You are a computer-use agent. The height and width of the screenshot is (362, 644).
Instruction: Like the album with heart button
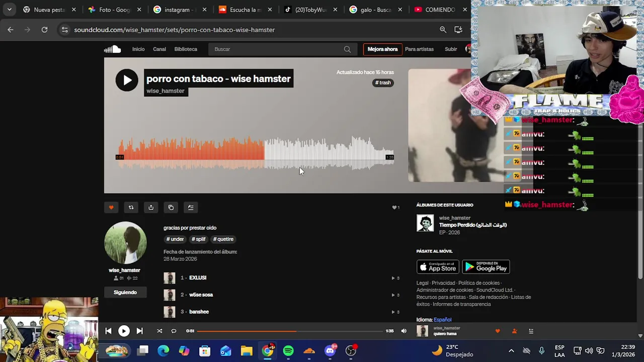pyautogui.click(x=111, y=207)
